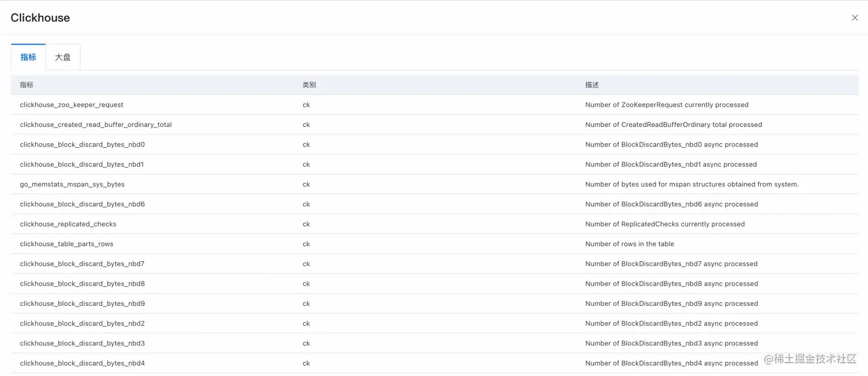Select metric clickhouse_zoo_keeper_request

coord(72,105)
